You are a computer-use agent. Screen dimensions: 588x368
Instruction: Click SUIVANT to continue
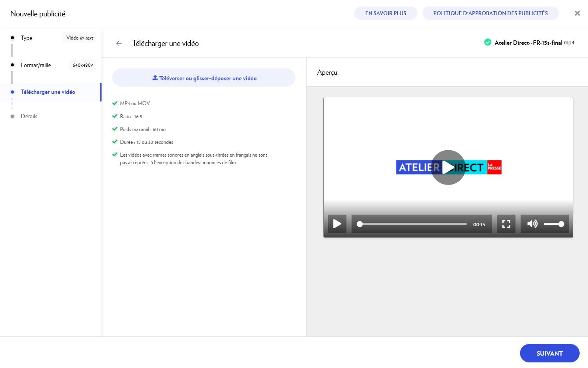pyautogui.click(x=549, y=353)
